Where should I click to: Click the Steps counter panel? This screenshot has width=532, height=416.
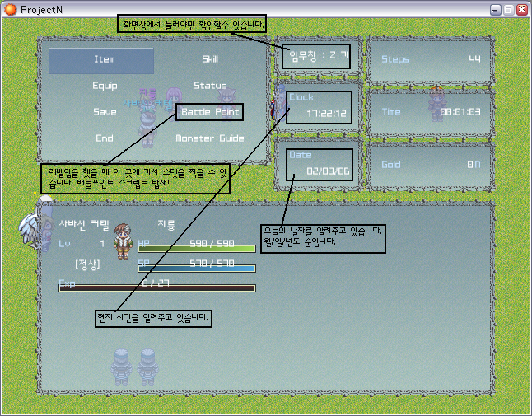[430, 59]
